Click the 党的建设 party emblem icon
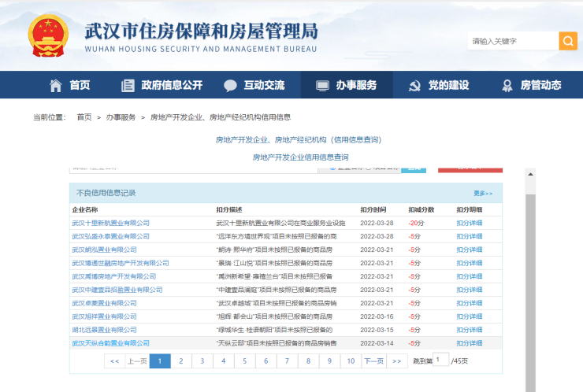The height and width of the screenshot is (392, 583). click(x=414, y=86)
